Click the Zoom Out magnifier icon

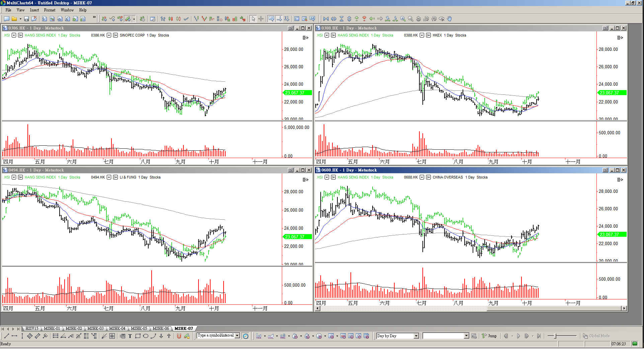coord(411,19)
